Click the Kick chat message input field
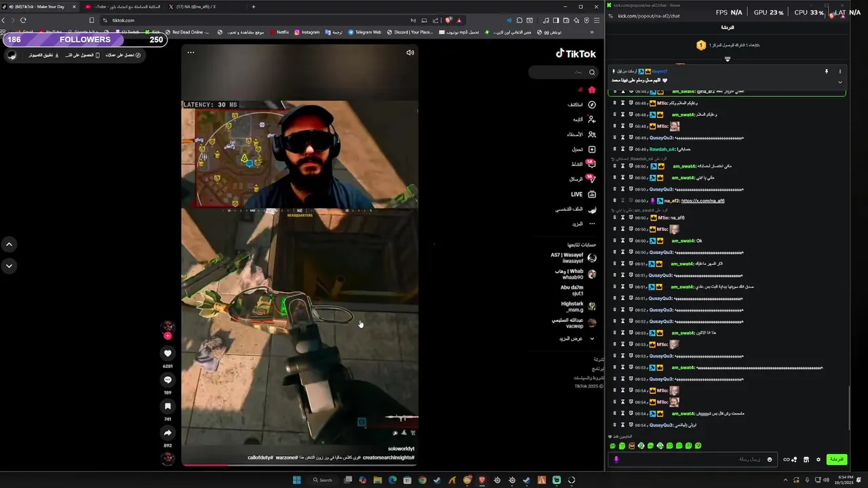The image size is (868, 488). coord(693,460)
